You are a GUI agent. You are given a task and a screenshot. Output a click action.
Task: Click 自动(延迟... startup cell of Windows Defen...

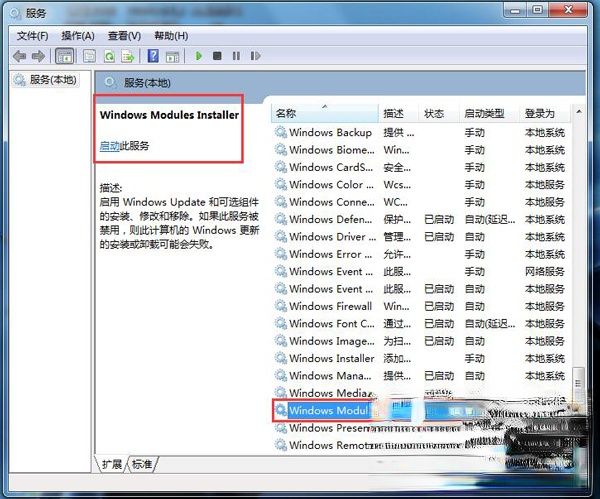tap(490, 220)
